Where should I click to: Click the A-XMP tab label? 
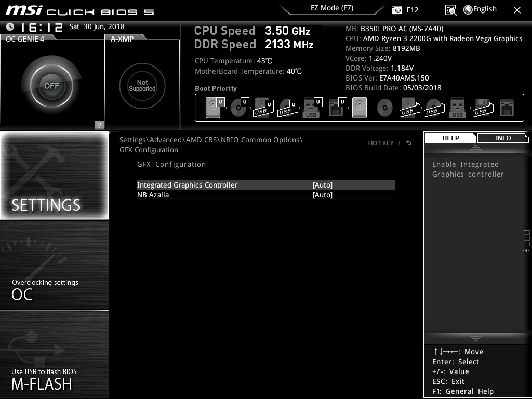[x=122, y=39]
